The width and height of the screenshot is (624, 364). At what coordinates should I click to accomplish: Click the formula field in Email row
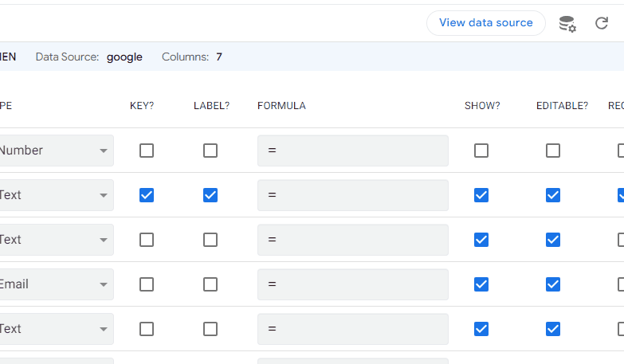coord(352,284)
